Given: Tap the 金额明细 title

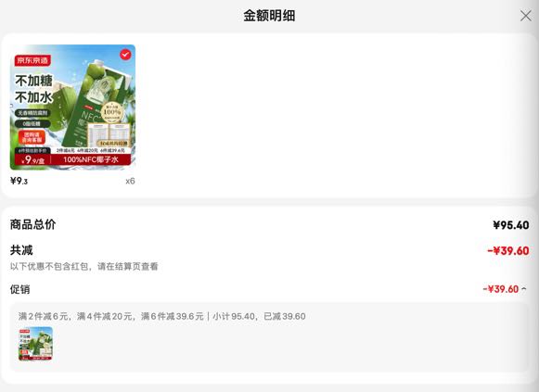Looking at the screenshot, I should click(269, 16).
